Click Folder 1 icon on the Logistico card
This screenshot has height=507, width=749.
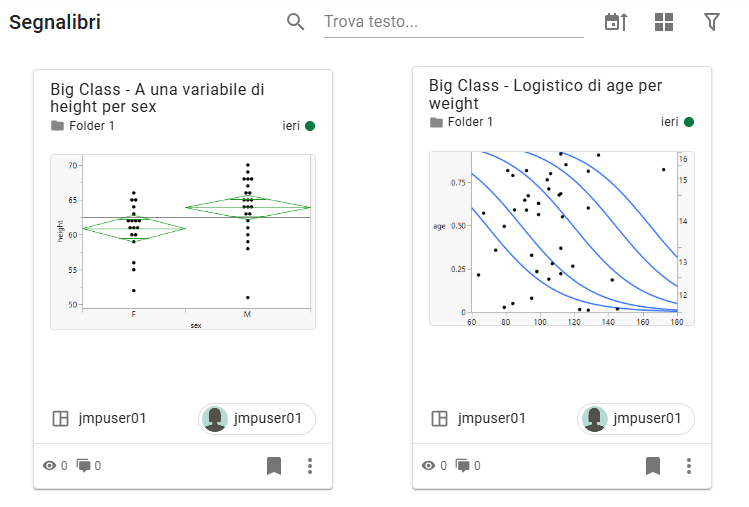pos(436,122)
